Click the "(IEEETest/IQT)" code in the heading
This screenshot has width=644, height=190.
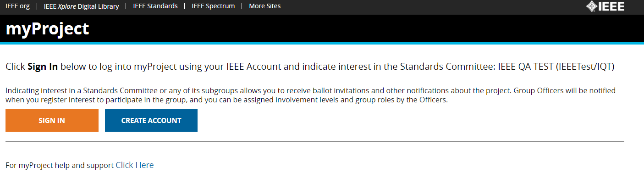[x=584, y=67]
